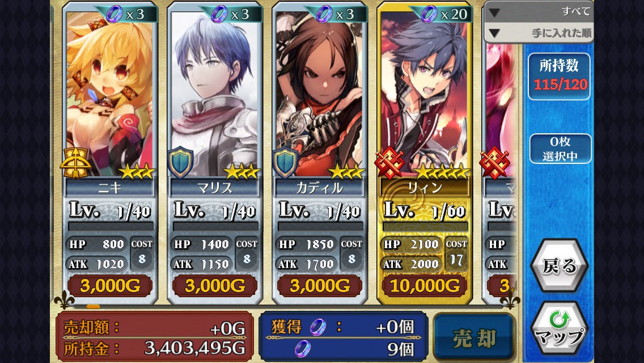Click the 所持数 115/120 counter
This screenshot has height=363, width=644.
coord(560,76)
